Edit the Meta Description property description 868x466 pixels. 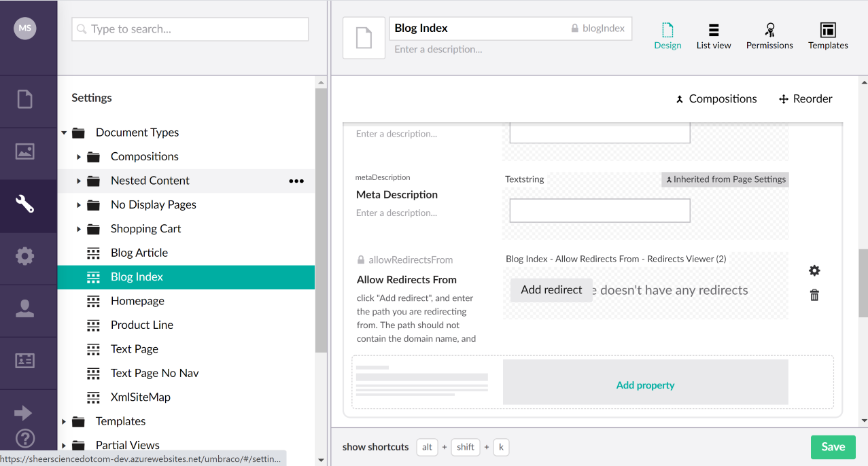(396, 213)
